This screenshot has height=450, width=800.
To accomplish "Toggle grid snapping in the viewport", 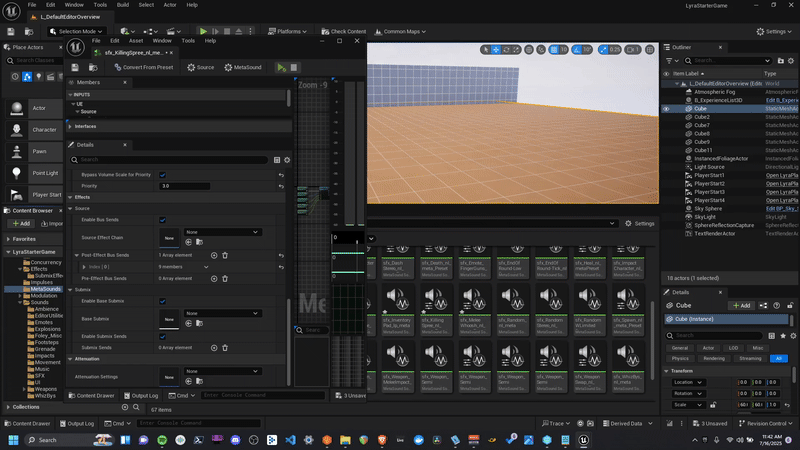I will point(554,50).
